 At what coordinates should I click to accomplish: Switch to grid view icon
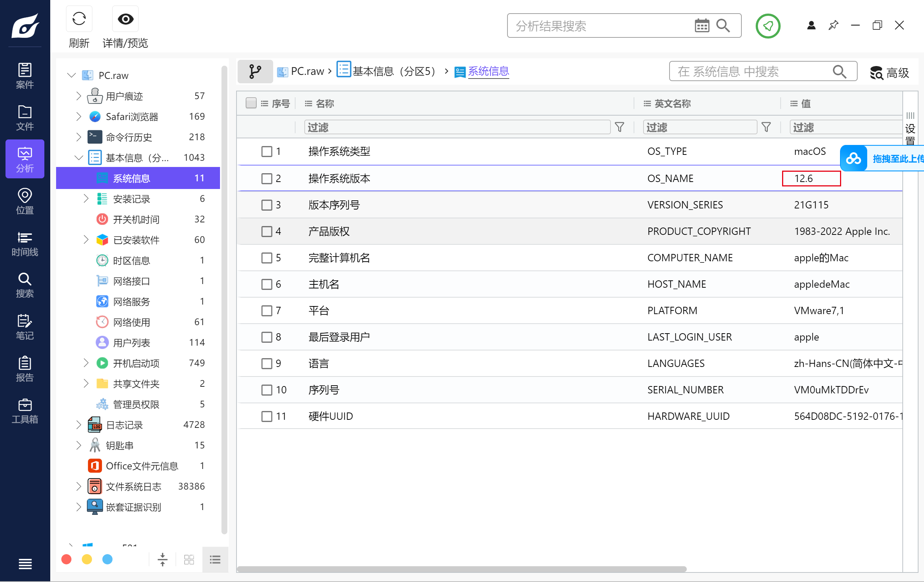click(189, 559)
